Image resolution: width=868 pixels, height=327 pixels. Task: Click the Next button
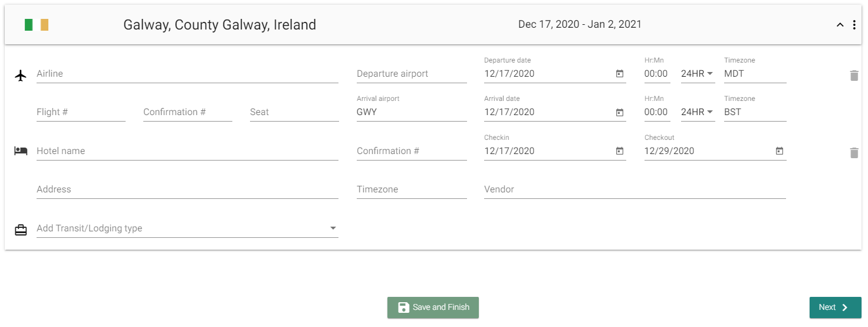click(x=835, y=308)
